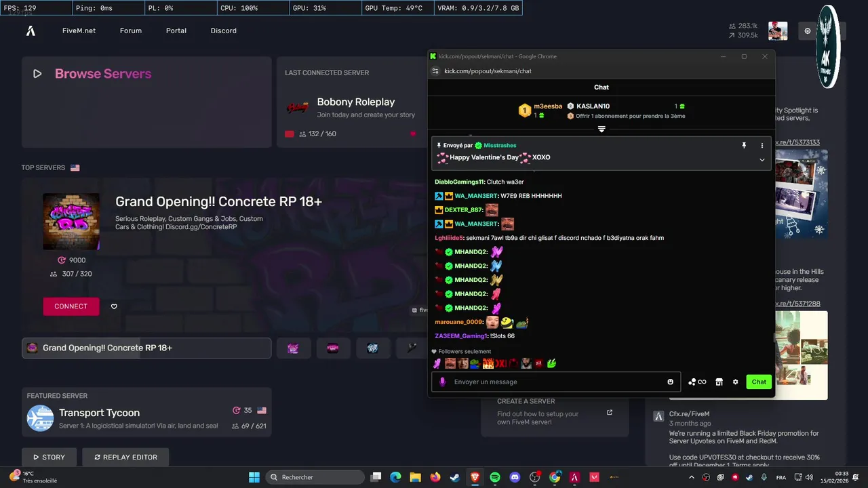Open Discord from the taskbar
Viewport: 868px width, 488px height.
tap(515, 477)
